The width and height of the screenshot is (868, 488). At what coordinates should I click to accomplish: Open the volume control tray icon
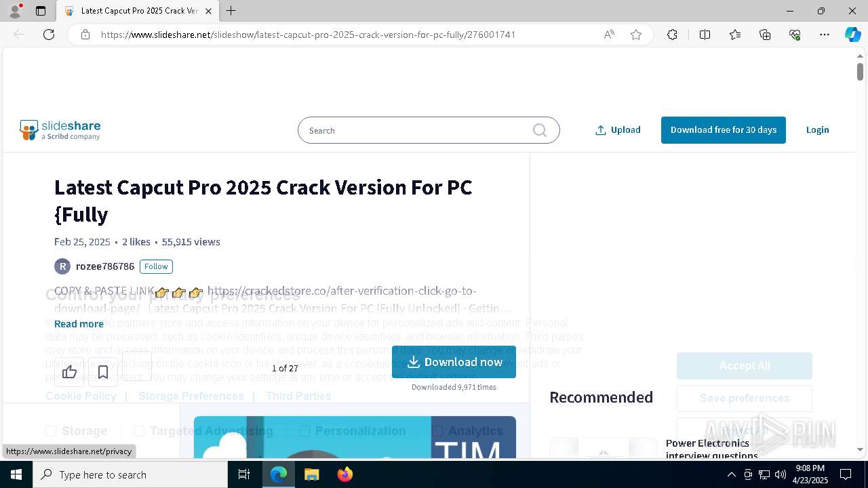click(x=781, y=474)
